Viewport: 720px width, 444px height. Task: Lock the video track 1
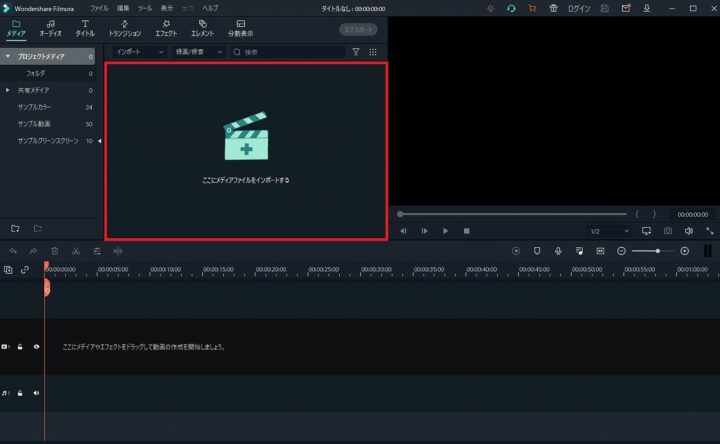tap(21, 347)
